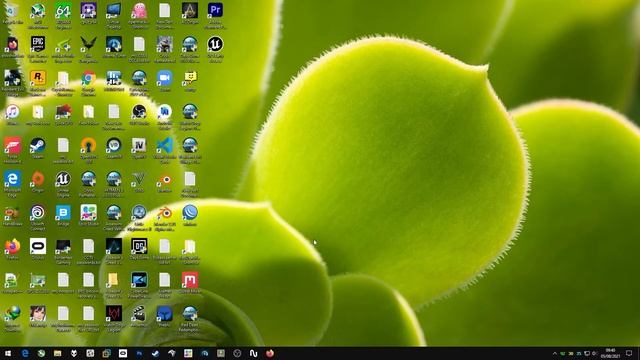Open Oculus from the taskbar
This screenshot has width=640, height=360.
(x=123, y=353)
